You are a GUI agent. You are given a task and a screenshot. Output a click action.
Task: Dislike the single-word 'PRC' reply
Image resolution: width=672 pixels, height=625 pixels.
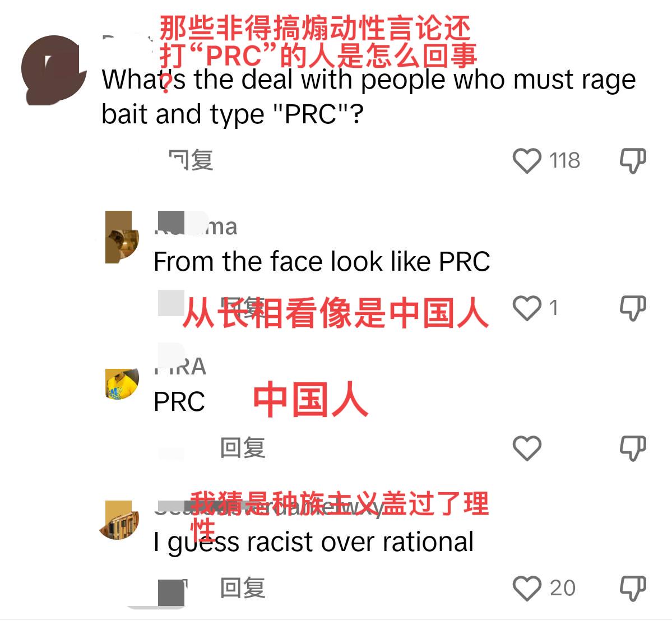point(633,448)
